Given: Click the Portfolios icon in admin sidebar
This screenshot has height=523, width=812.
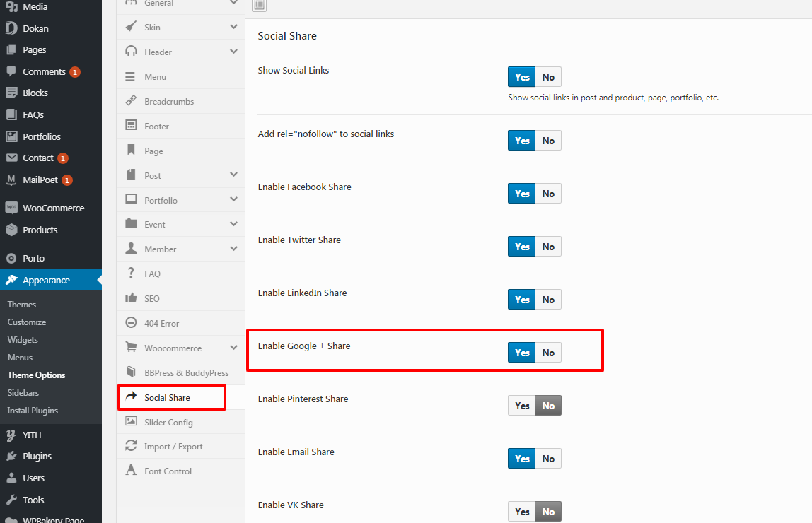Looking at the screenshot, I should [x=11, y=136].
